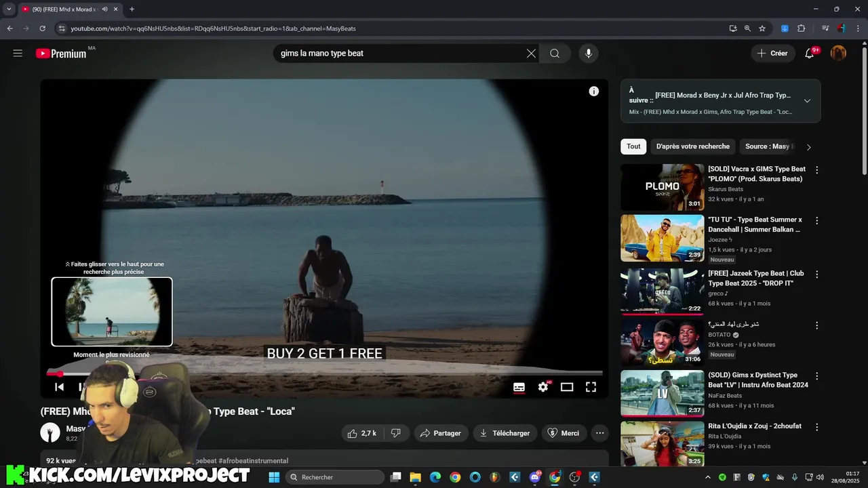The image size is (868, 488).
Task: Click the Merci thanks button
Action: tap(564, 433)
